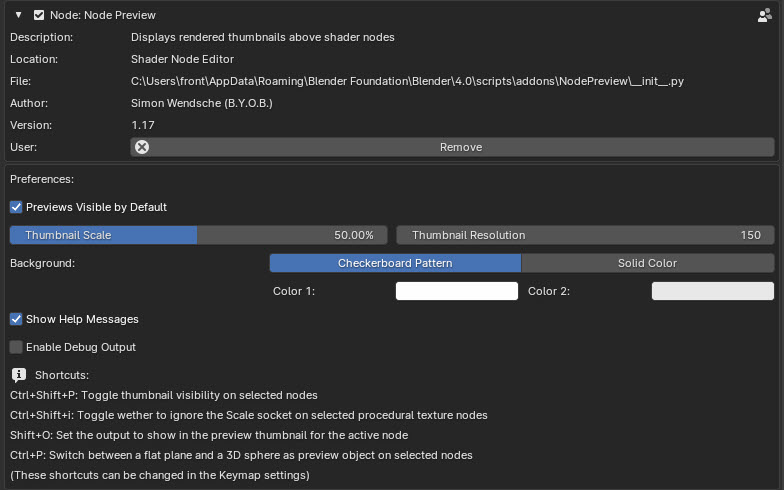Click the info icon beside Shortcuts
This screenshot has height=490, width=784.
[x=19, y=375]
